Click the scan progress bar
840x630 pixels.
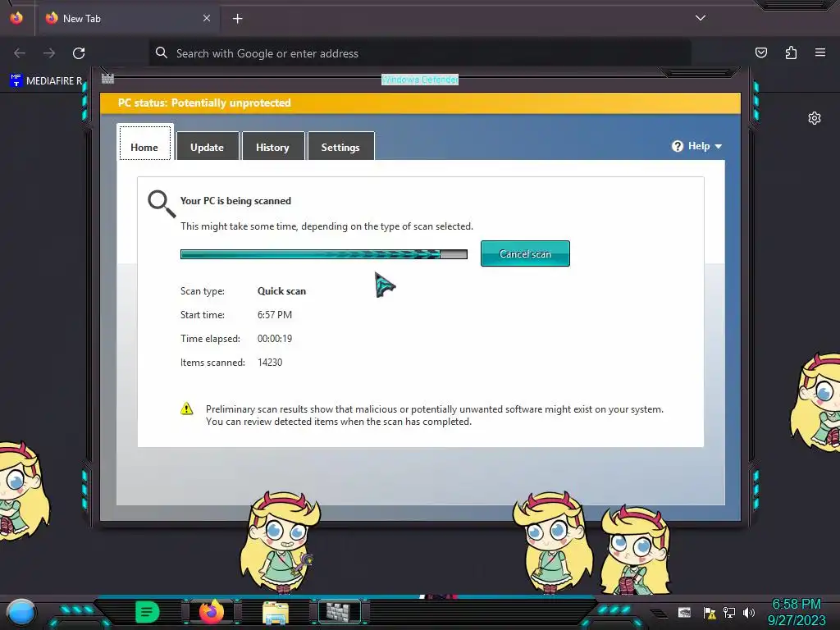point(323,254)
